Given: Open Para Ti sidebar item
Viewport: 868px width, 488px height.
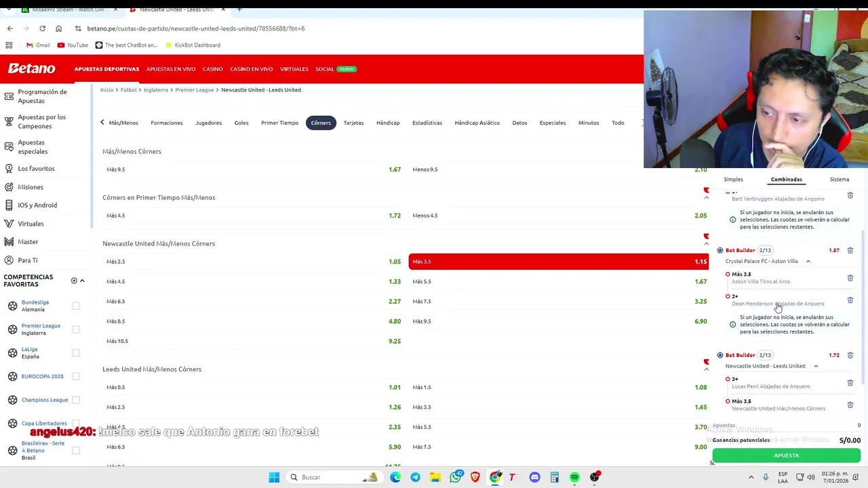Looking at the screenshot, I should pos(28,260).
